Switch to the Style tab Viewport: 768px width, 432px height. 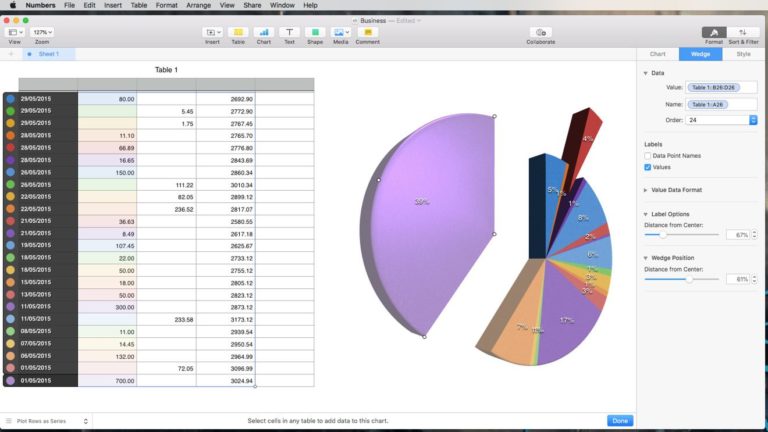[x=743, y=54]
